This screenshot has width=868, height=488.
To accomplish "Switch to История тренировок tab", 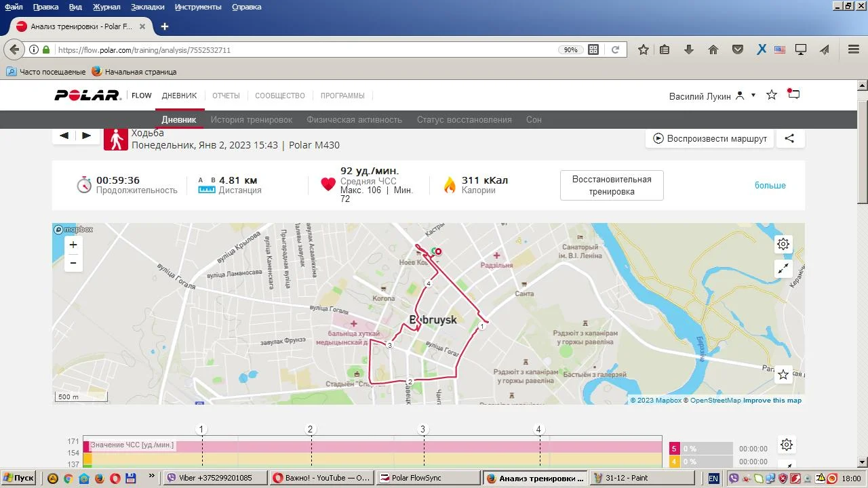I will pyautogui.click(x=251, y=120).
